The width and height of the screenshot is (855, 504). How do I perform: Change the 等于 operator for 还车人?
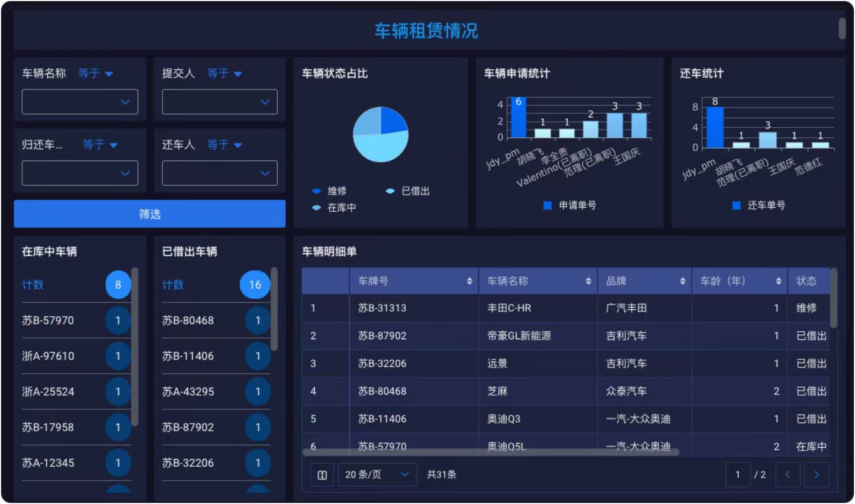point(224,144)
